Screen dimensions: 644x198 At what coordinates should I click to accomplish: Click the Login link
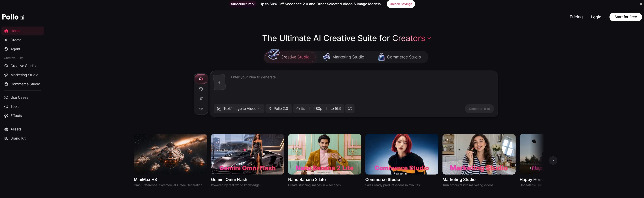coord(596,17)
